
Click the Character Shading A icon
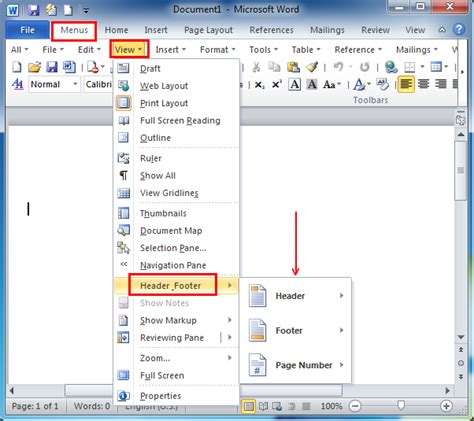[312, 85]
